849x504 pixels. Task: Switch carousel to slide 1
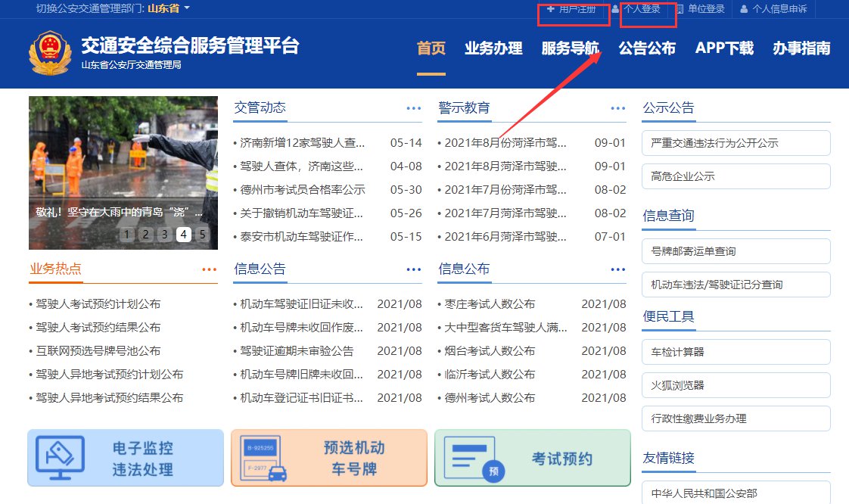[127, 235]
